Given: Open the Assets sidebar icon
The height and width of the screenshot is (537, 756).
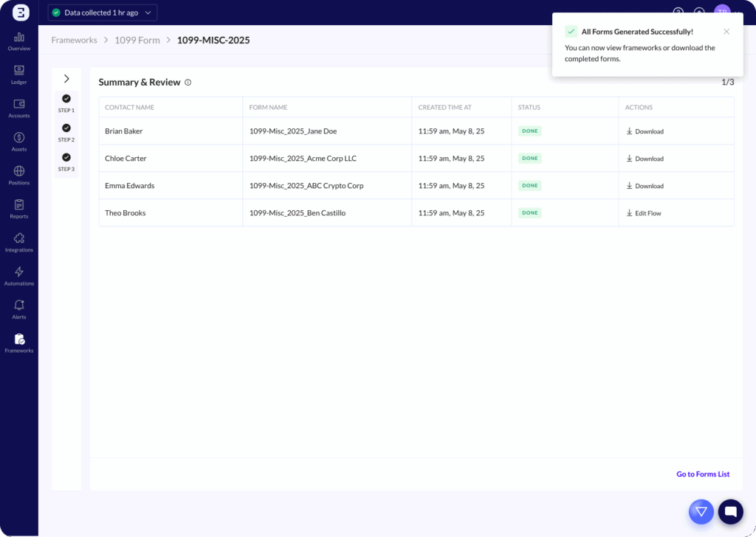Looking at the screenshot, I should tap(19, 138).
